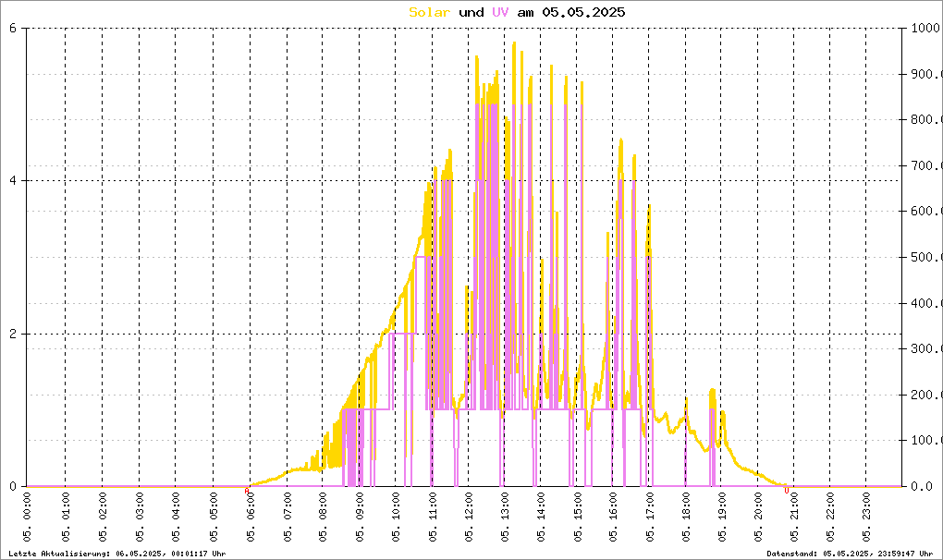The width and height of the screenshot is (943, 560).
Task: Click the right axis value 500.0
Action: click(x=925, y=258)
